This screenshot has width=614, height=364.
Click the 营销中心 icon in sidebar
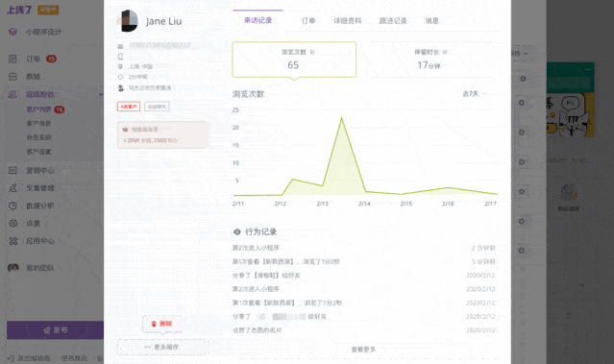12,170
